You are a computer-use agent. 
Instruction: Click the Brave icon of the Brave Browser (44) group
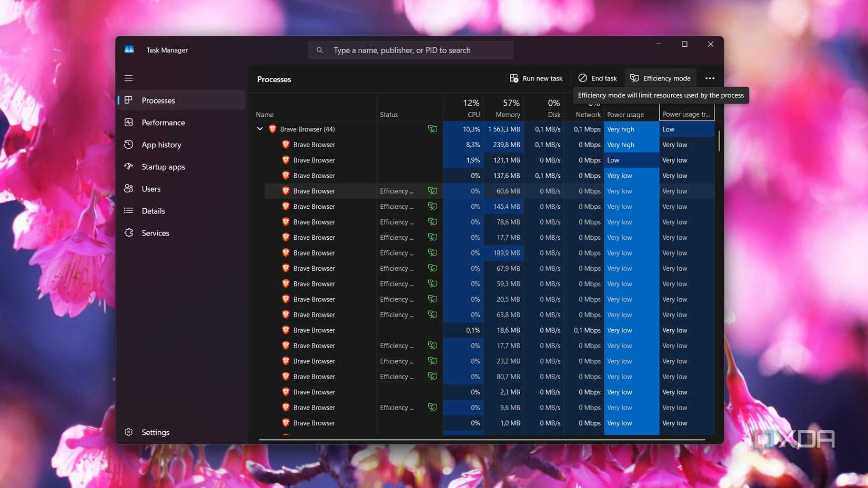[272, 129]
